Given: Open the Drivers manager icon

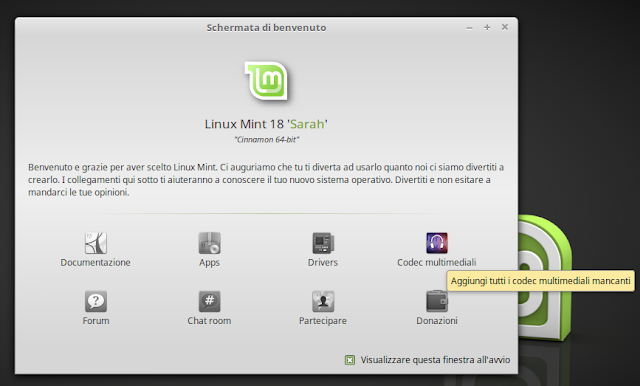Looking at the screenshot, I should pos(323,243).
